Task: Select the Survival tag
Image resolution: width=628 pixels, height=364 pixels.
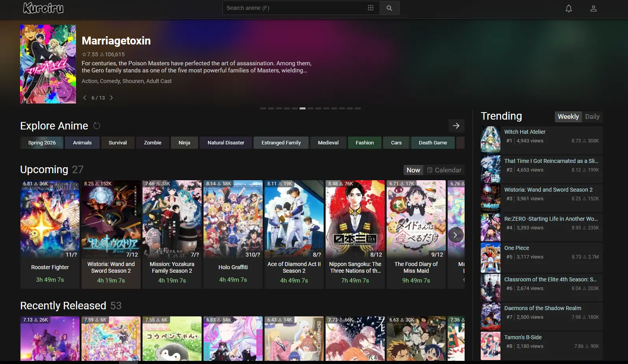Action: [x=118, y=143]
